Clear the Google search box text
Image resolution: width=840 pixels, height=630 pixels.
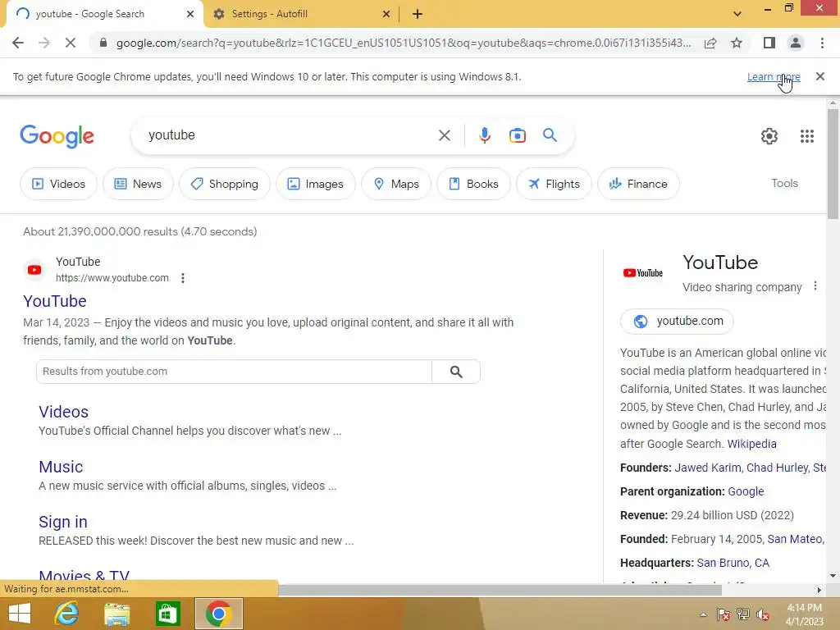coord(444,135)
